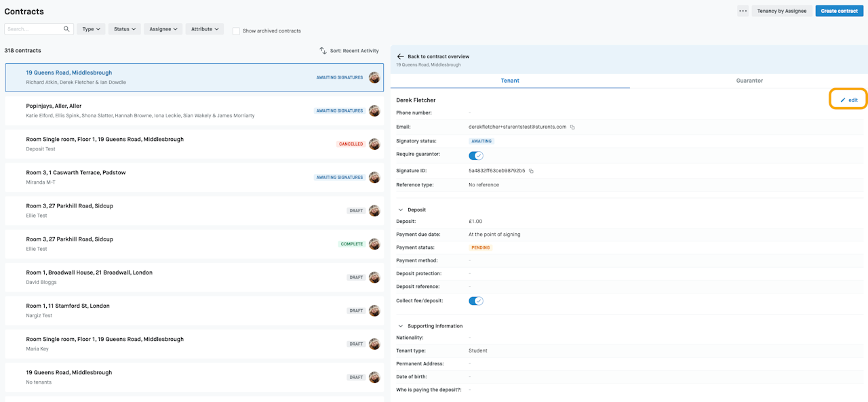Click the 318 contracts count text
Screen dimensions: 868x402
pyautogui.click(x=22, y=51)
